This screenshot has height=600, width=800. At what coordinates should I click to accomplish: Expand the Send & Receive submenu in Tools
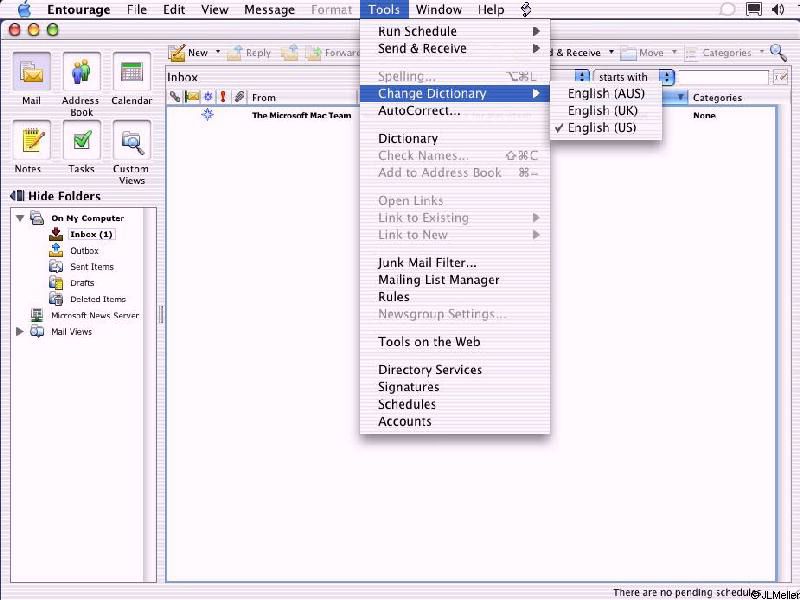tap(455, 48)
